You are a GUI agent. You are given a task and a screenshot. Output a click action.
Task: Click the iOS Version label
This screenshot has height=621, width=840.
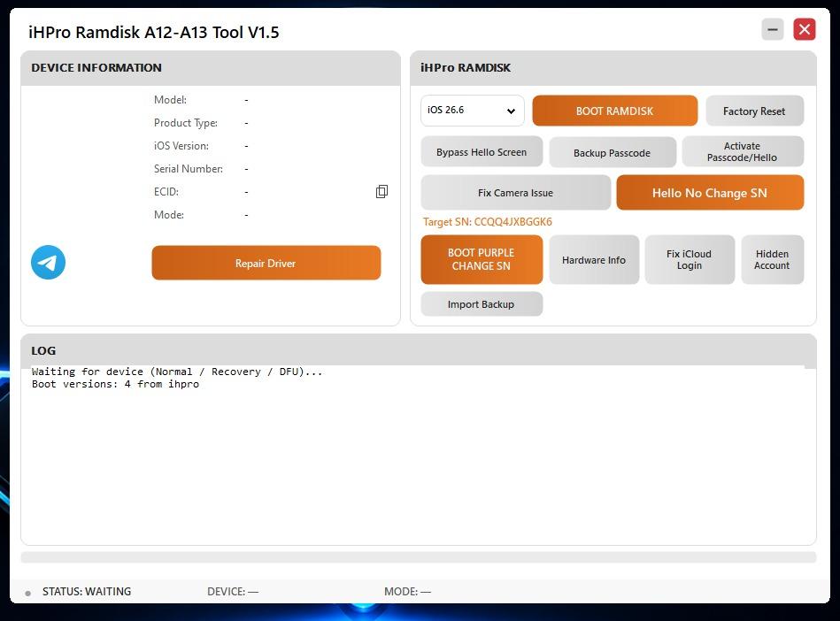tap(181, 146)
